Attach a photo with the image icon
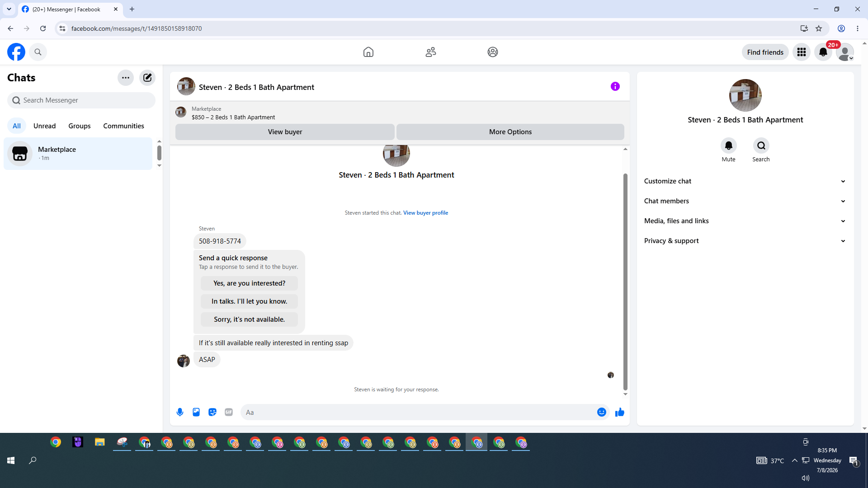 point(196,412)
